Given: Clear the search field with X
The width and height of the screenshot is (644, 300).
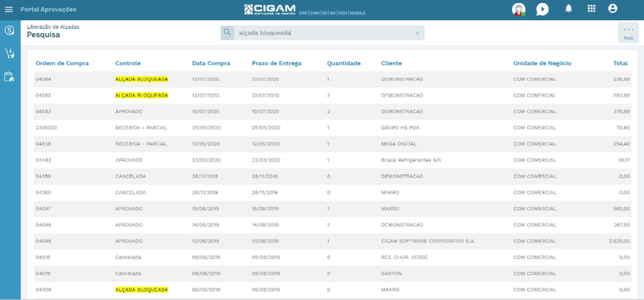Looking at the screenshot, I should pyautogui.click(x=417, y=33).
